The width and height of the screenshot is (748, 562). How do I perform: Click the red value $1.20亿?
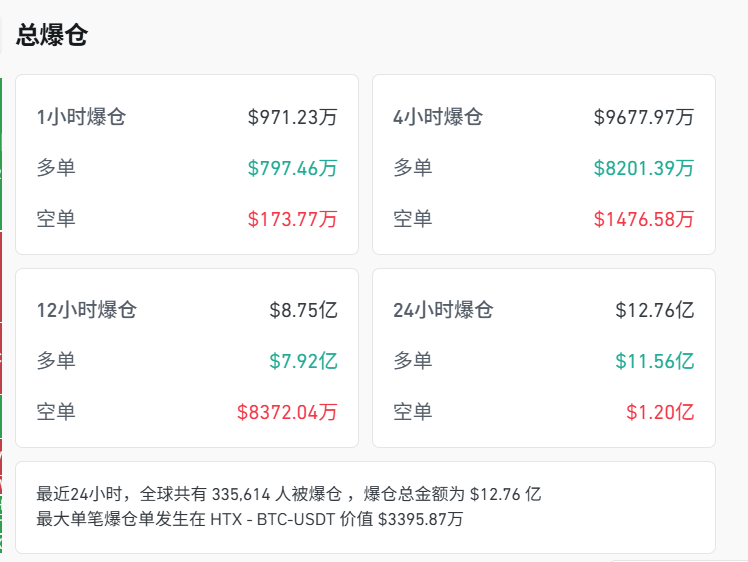point(660,412)
